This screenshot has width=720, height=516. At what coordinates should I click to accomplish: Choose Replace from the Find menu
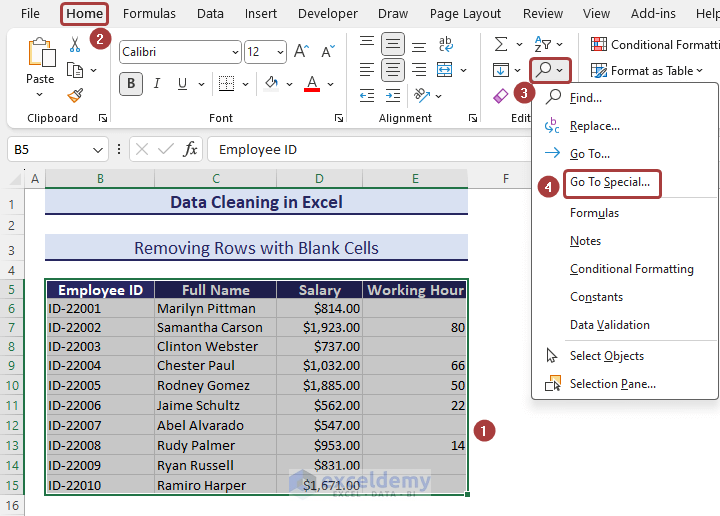tap(595, 126)
